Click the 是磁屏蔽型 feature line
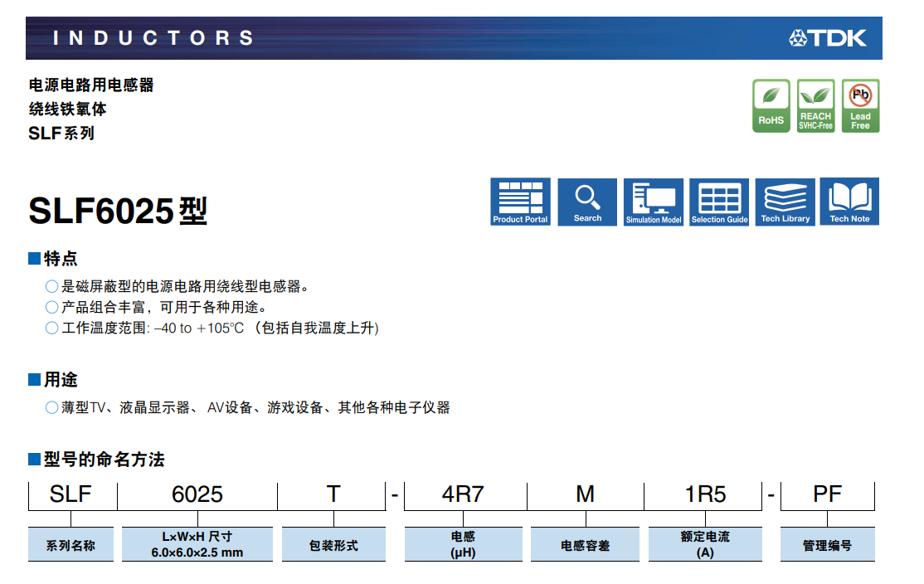 [x=178, y=287]
